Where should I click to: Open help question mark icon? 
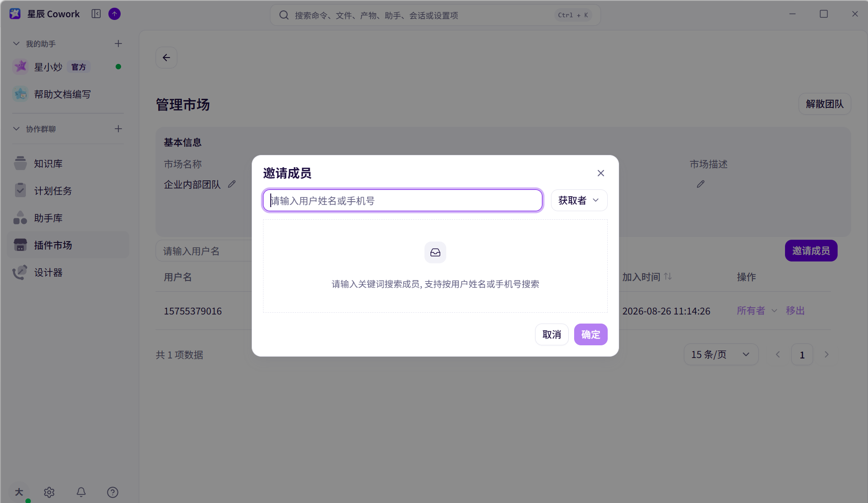click(x=112, y=492)
